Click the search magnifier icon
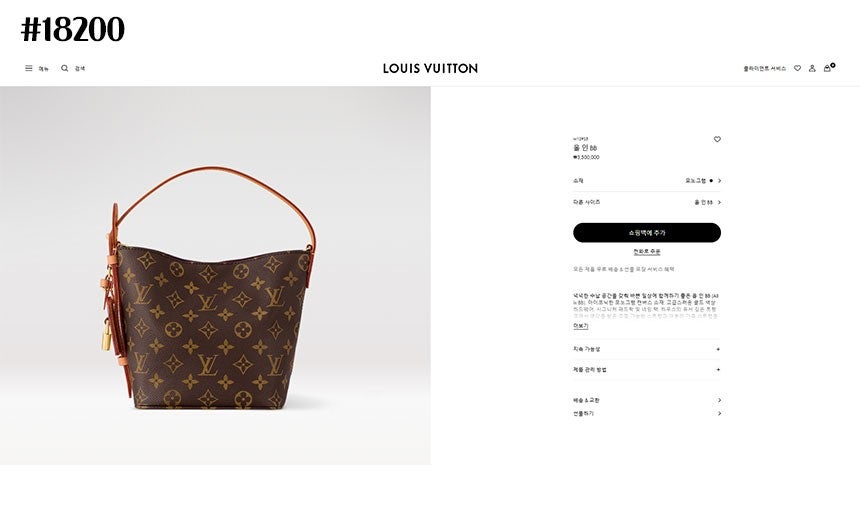Image resolution: width=860 pixels, height=515 pixels. 65,69
